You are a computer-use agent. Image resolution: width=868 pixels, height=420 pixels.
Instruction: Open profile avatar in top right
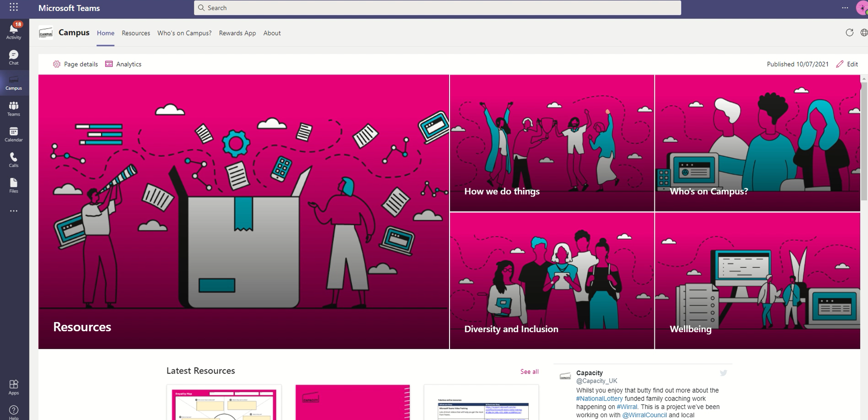click(862, 8)
